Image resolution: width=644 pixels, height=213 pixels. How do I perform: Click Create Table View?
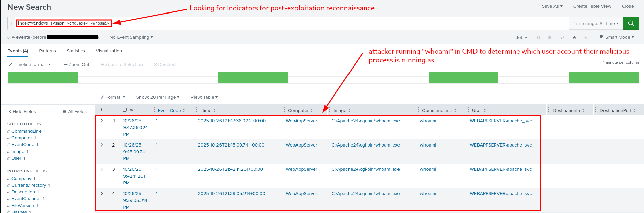tap(592, 6)
